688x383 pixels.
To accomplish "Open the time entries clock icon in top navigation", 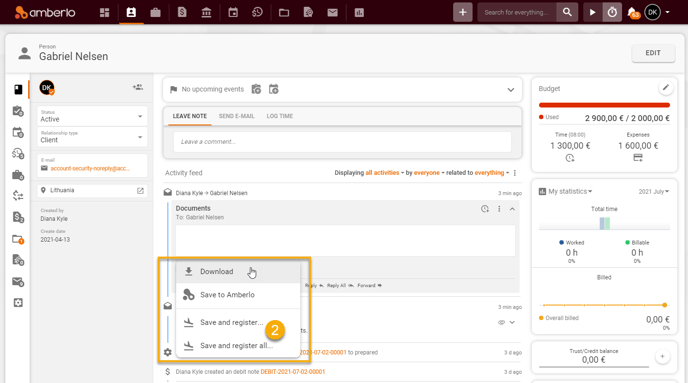I will tap(258, 12).
